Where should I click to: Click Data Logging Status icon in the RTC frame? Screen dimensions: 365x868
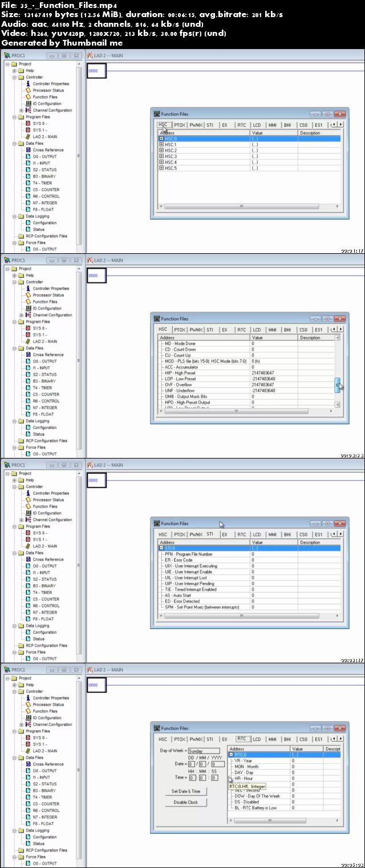pos(29,843)
